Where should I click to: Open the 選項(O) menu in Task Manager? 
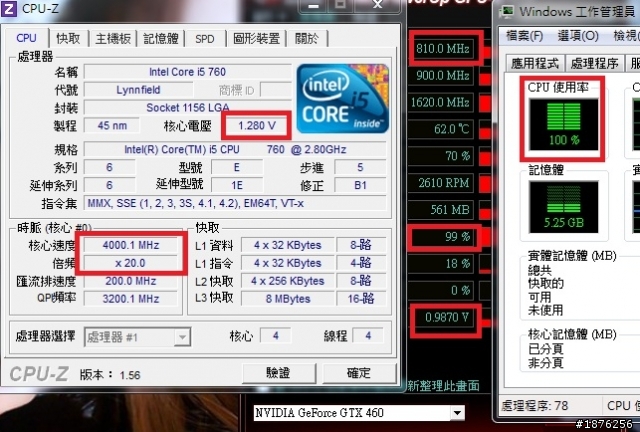point(578,36)
